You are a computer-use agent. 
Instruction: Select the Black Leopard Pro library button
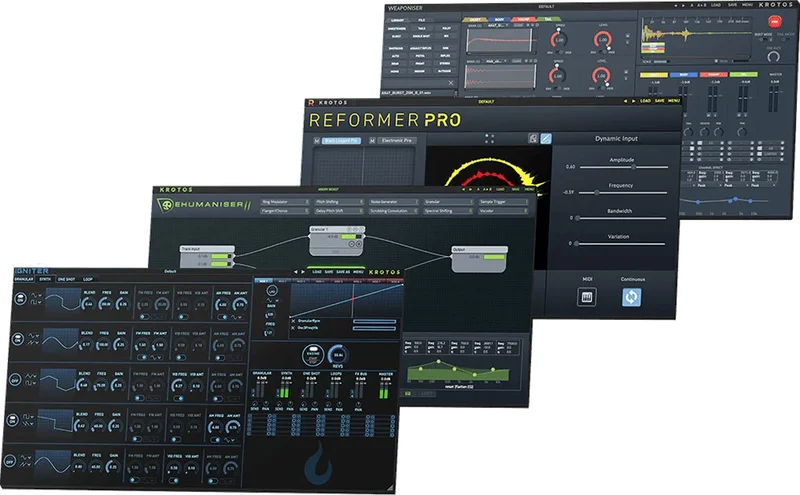(x=341, y=140)
